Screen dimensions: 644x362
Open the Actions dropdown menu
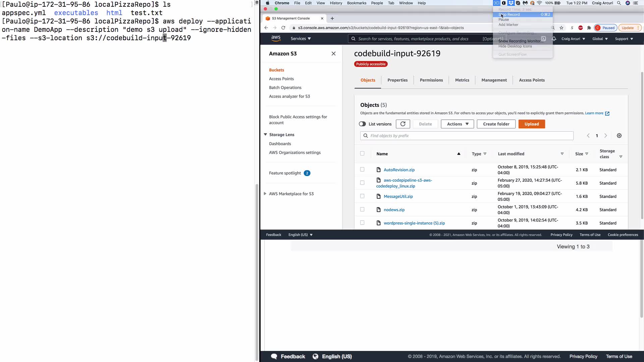pyautogui.click(x=457, y=124)
